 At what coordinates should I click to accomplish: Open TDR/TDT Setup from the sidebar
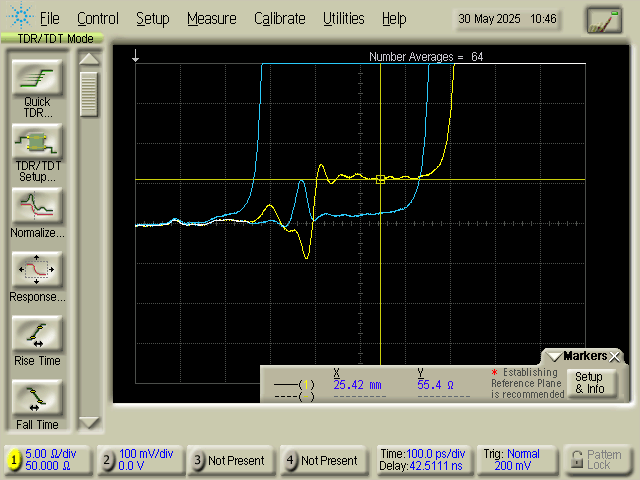[x=37, y=142]
